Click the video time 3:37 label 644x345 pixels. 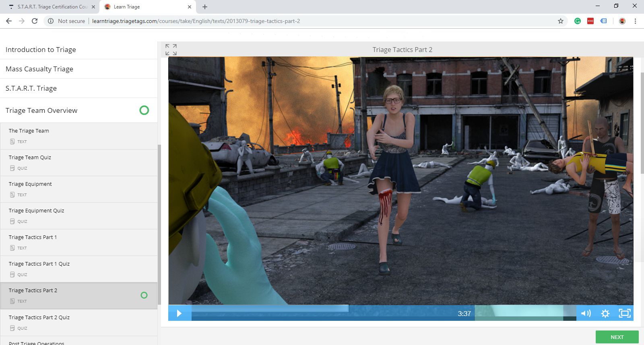click(464, 314)
